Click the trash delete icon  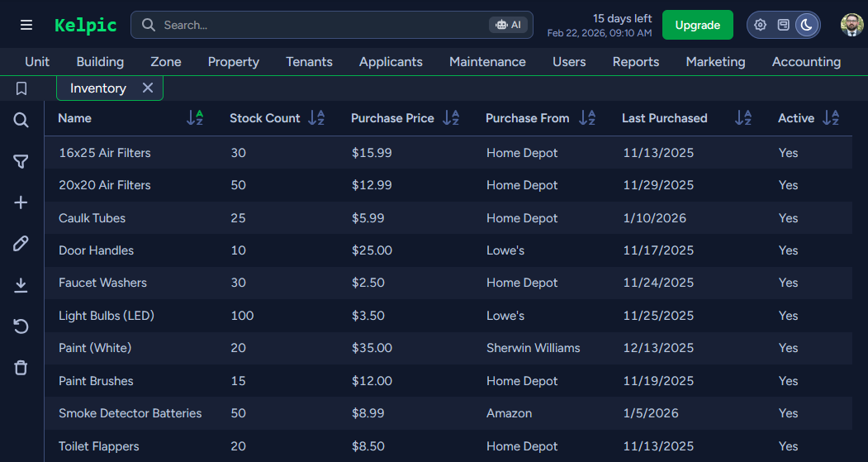coord(21,368)
